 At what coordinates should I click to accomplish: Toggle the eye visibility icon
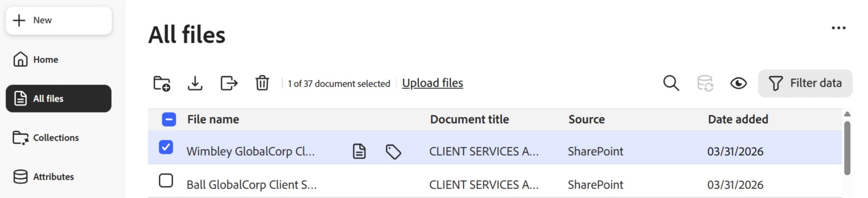pyautogui.click(x=738, y=84)
